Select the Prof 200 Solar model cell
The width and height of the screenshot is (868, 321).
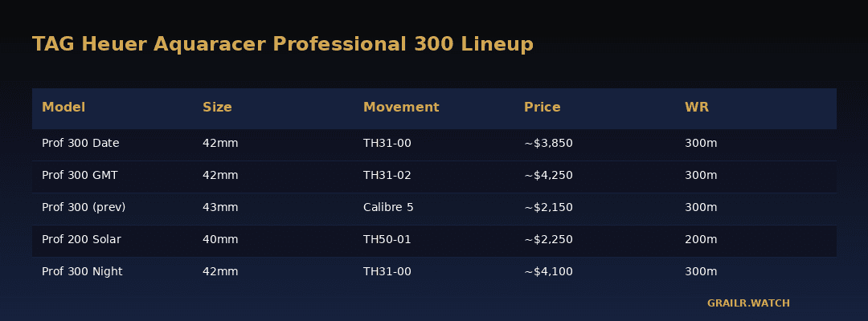pos(81,239)
